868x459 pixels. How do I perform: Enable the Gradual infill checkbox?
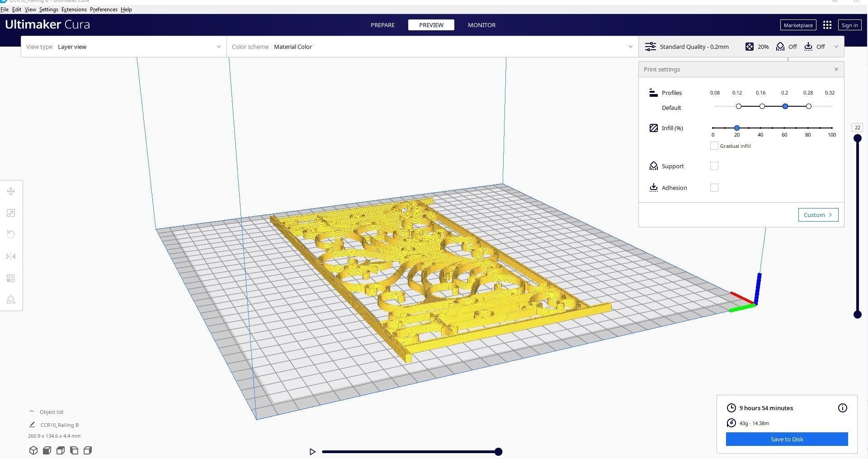(714, 146)
